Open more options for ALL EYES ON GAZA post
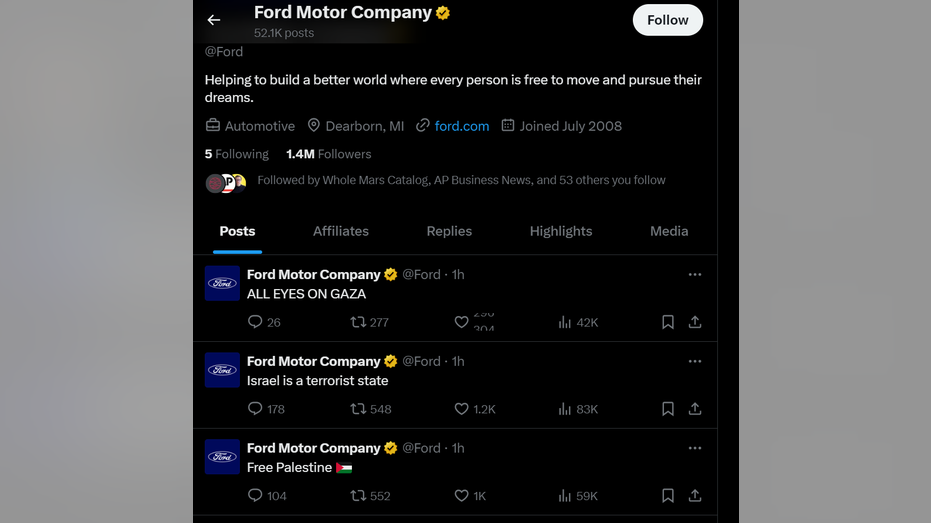This screenshot has width=931, height=523. pyautogui.click(x=695, y=274)
